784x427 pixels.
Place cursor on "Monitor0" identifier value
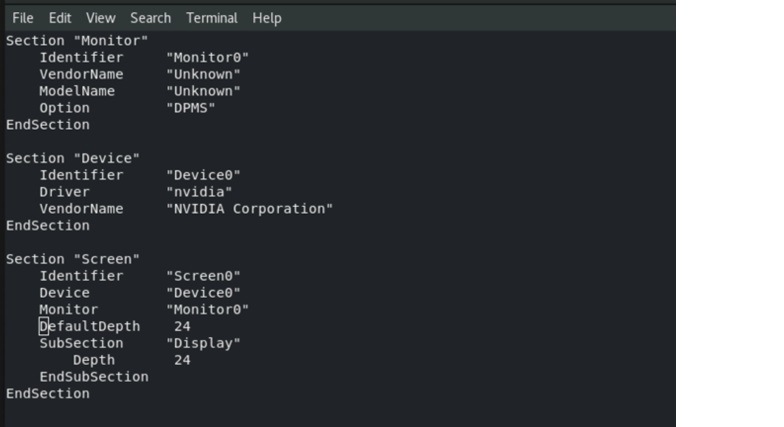[x=207, y=58]
